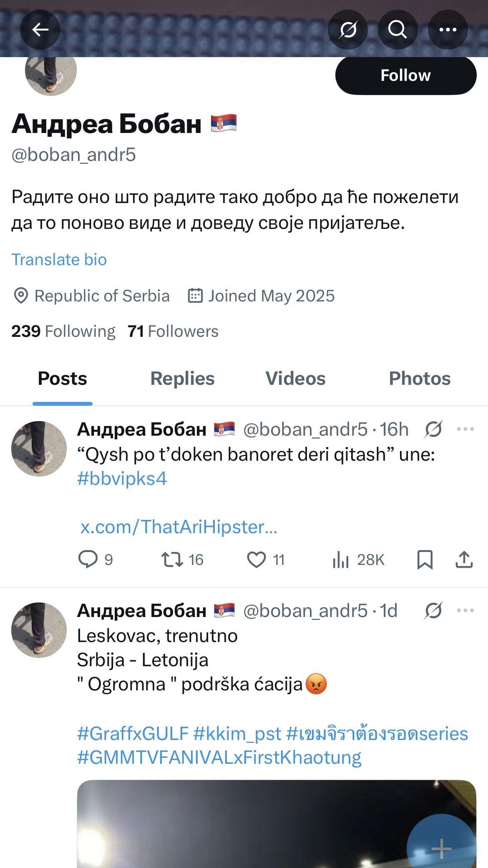488x868 pixels.
Task: Open the Photos tab
Action: point(420,379)
